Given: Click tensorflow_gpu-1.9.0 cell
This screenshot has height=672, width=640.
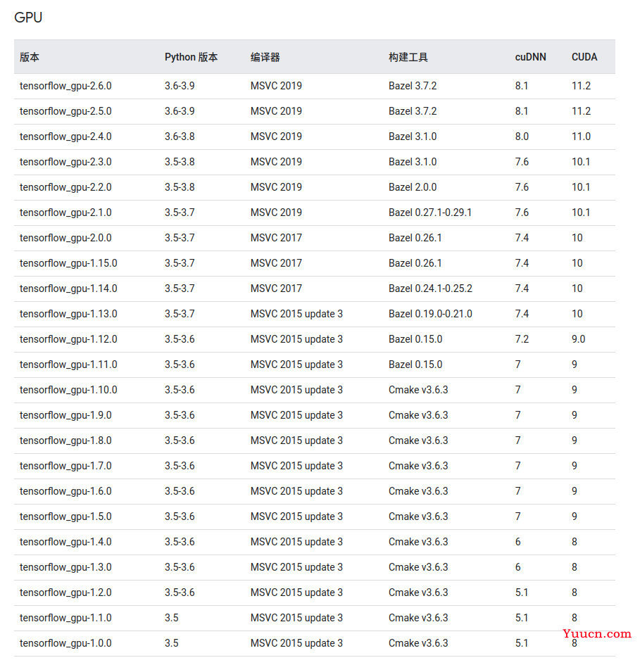Looking at the screenshot, I should (x=65, y=415).
